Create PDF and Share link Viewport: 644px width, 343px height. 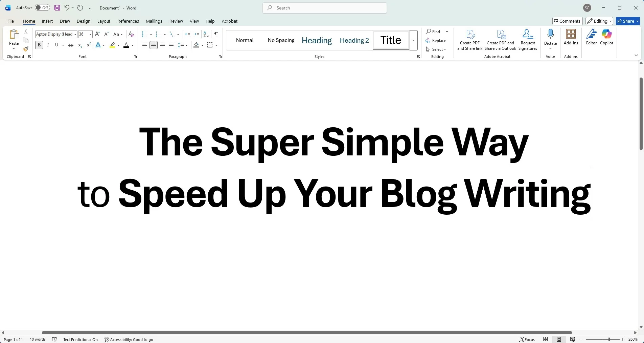469,39
